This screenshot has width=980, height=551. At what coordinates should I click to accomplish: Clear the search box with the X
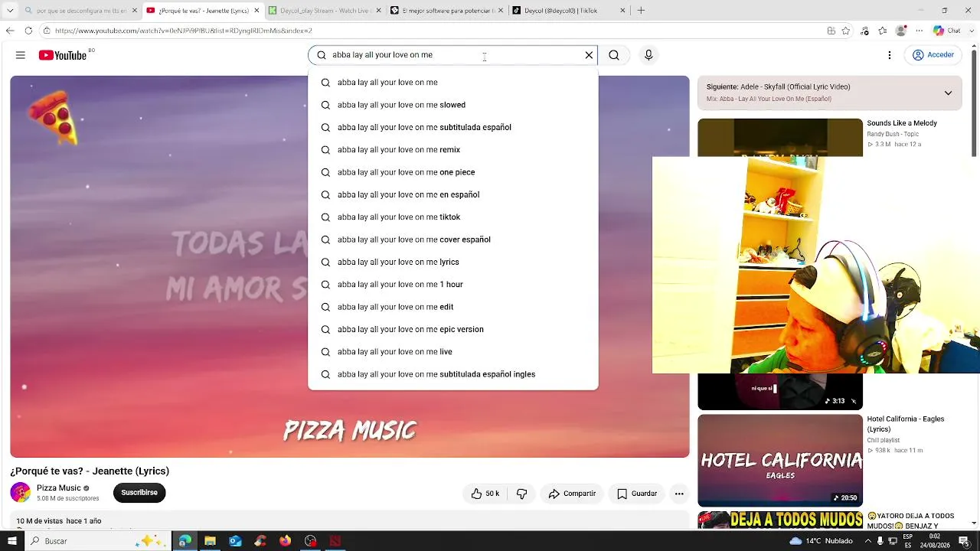coord(589,55)
